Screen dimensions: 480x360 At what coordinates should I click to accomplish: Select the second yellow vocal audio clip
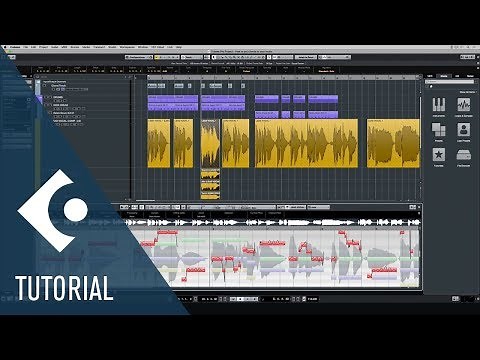click(x=183, y=143)
